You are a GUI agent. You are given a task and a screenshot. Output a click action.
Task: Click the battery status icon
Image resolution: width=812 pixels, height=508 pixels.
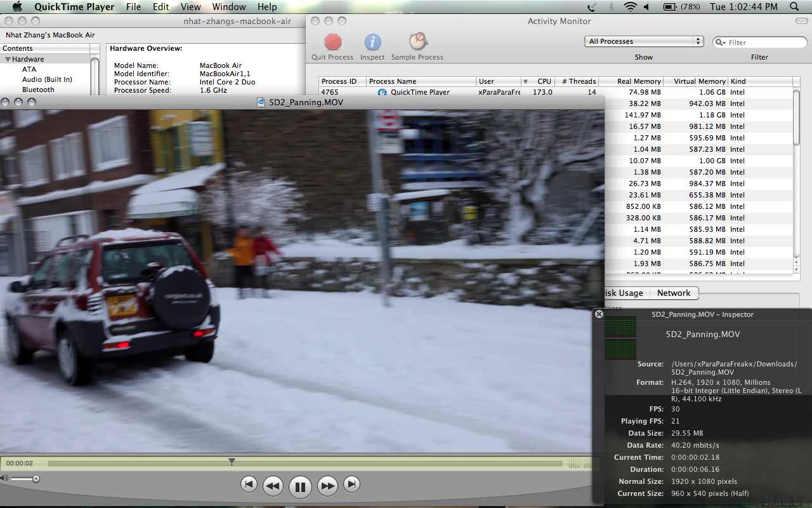669,7
